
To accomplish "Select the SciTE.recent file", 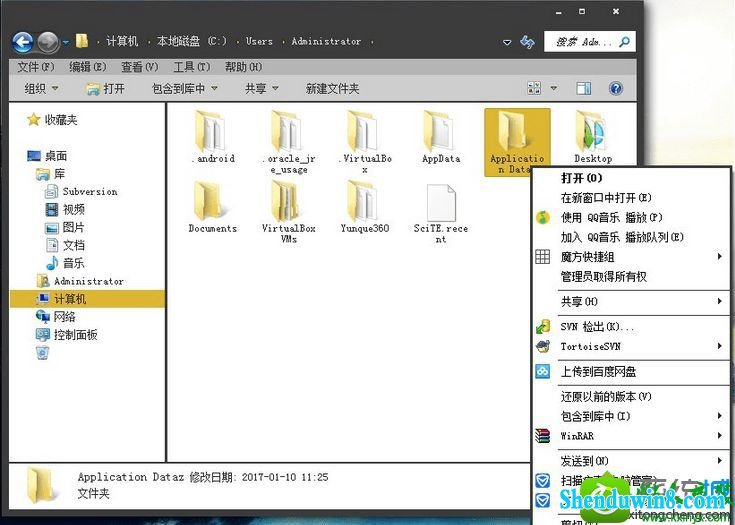I will coord(441,213).
